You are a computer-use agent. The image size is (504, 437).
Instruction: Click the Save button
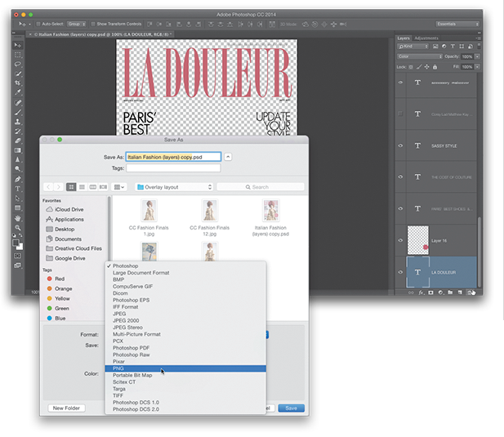[292, 408]
